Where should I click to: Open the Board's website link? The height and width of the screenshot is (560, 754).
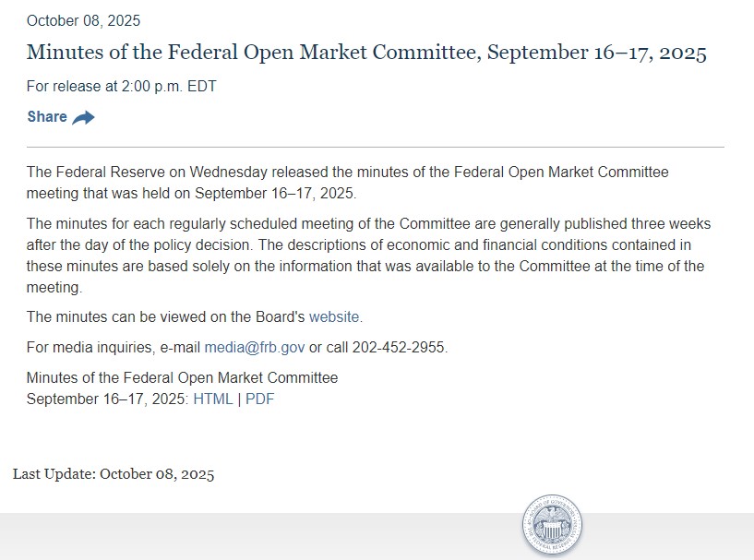click(x=335, y=316)
